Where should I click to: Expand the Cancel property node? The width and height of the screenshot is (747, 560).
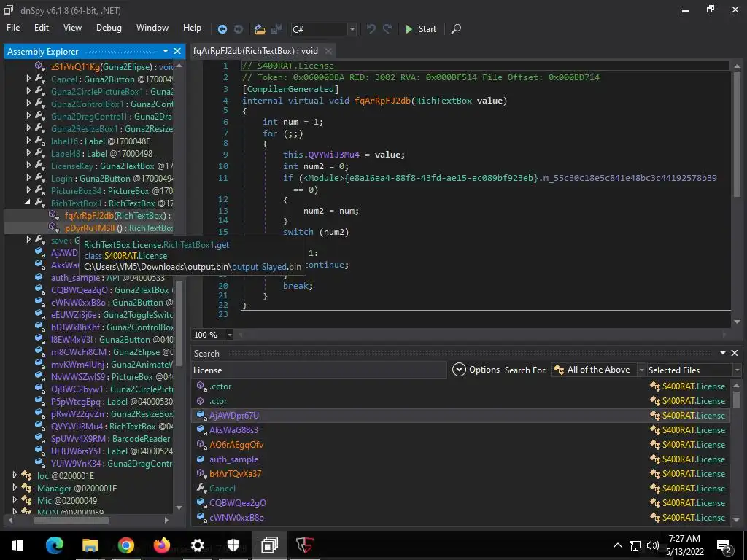pyautogui.click(x=28, y=79)
